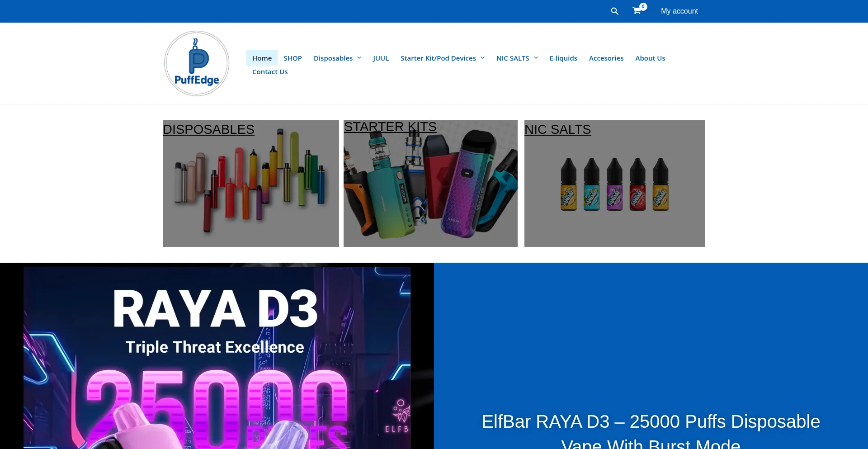The width and height of the screenshot is (868, 449).
Task: Visit the About Us page
Action: pos(650,58)
